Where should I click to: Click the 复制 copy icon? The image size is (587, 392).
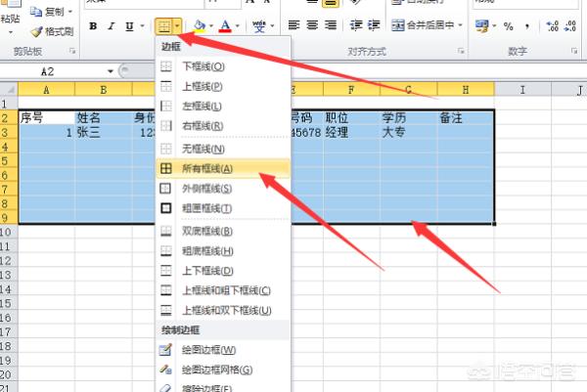36,12
